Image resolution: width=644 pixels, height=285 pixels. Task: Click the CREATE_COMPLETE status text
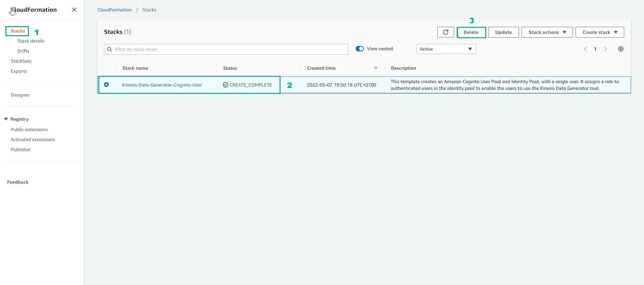251,85
